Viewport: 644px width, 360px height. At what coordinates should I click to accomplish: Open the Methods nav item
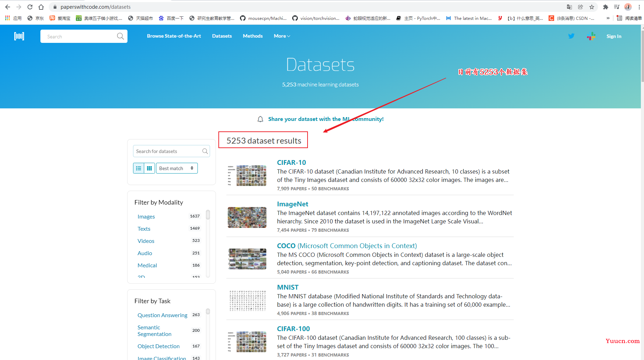[253, 36]
